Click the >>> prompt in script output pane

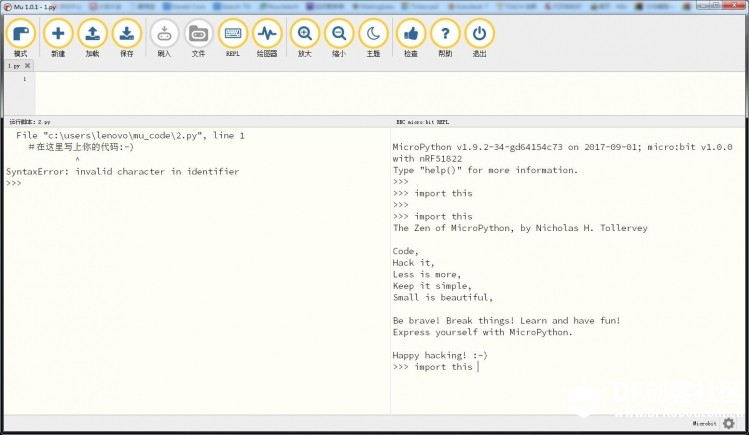(14, 183)
